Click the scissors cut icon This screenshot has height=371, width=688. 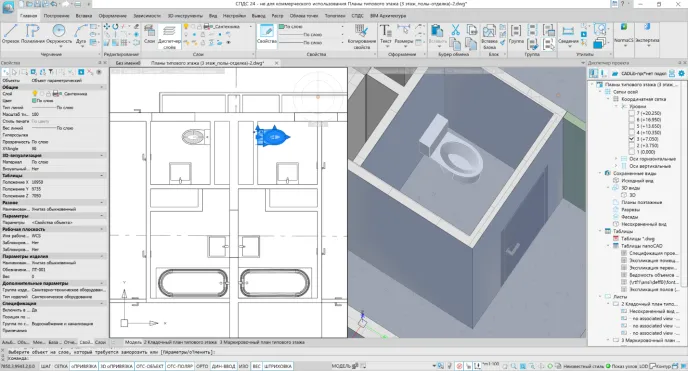pos(455,30)
